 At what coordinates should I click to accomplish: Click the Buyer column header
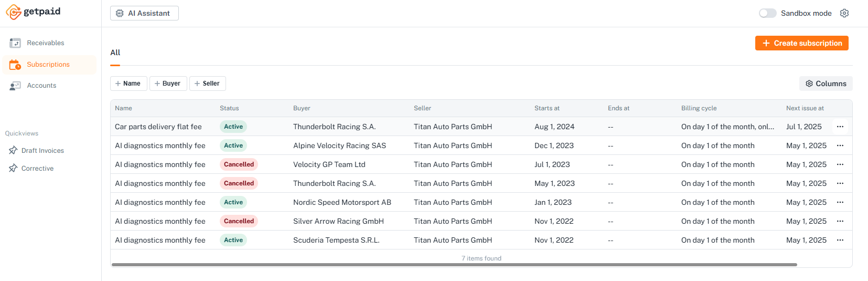pyautogui.click(x=302, y=108)
